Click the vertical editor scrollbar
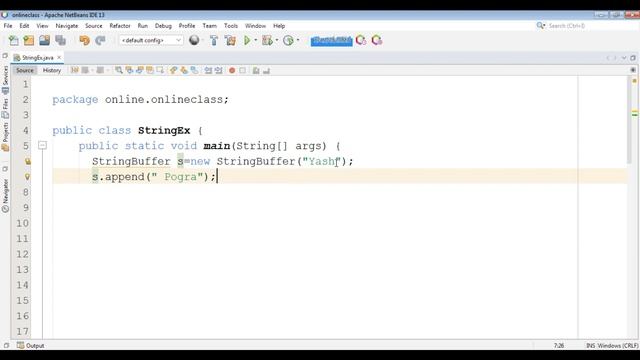Image resolution: width=640 pixels, height=360 pixels. 629,120
